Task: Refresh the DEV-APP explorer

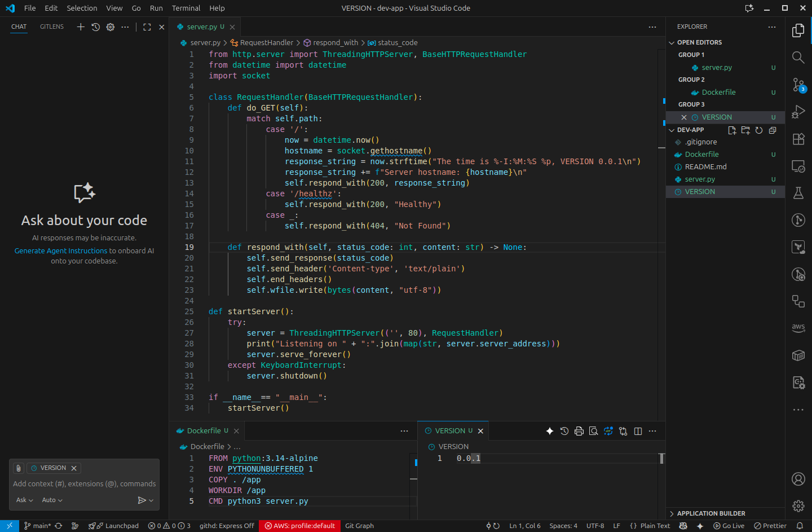Action: [759, 130]
